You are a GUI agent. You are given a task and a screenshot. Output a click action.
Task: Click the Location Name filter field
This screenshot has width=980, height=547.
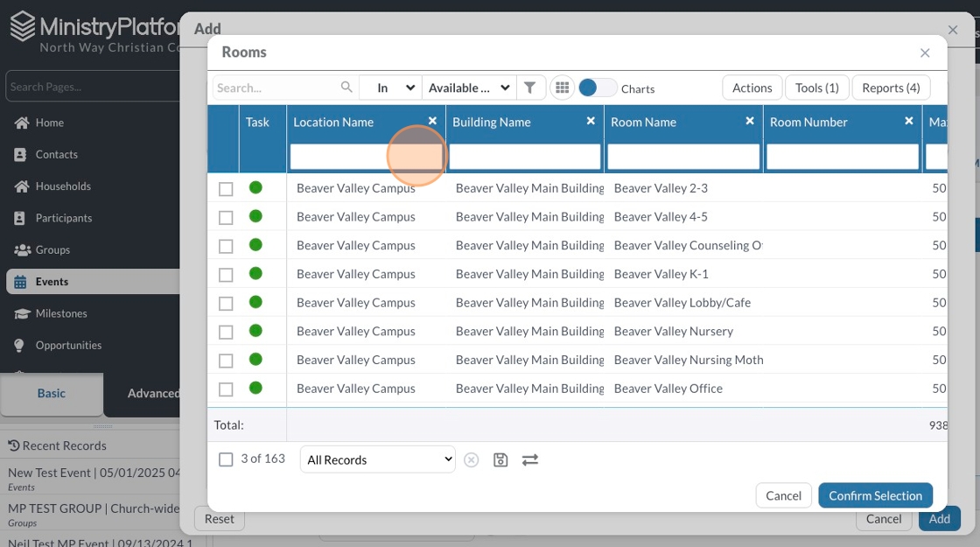pos(367,157)
